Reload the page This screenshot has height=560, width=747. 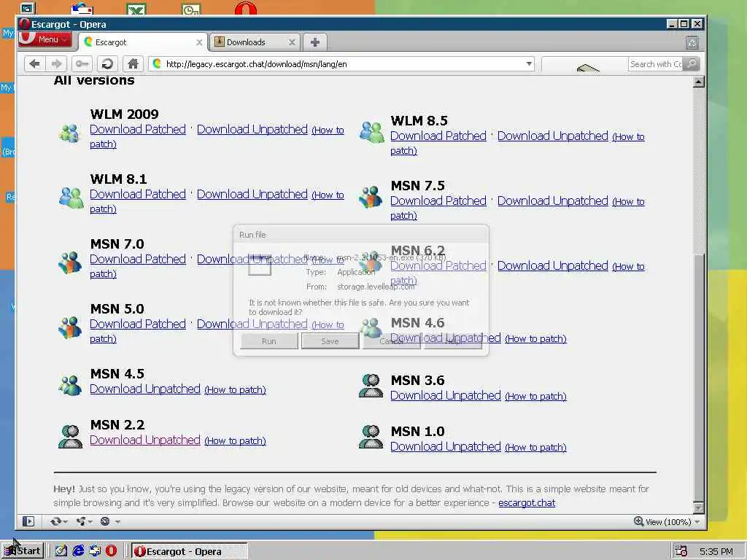coord(108,63)
